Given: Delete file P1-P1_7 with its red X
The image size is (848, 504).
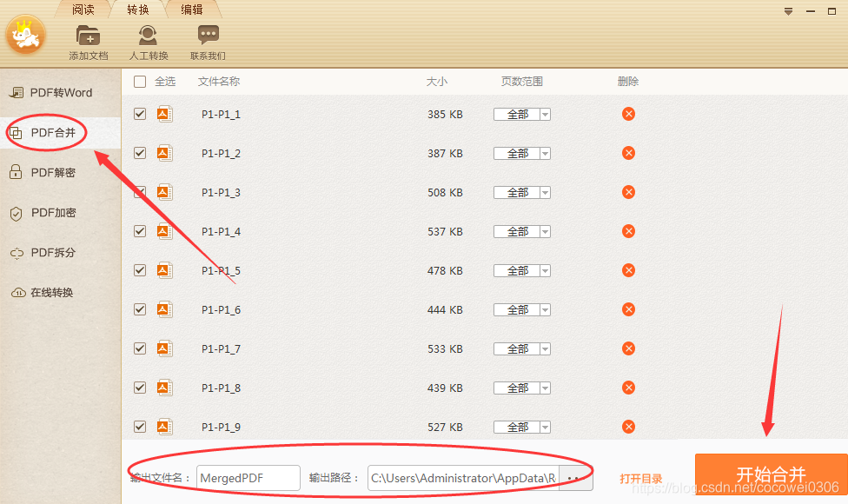Looking at the screenshot, I should (x=628, y=348).
